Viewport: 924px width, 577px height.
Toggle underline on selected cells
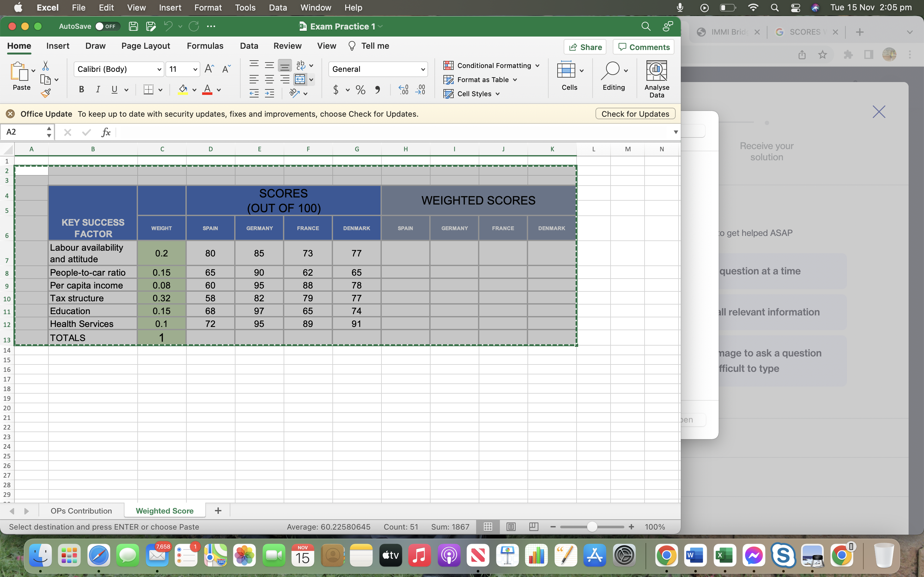click(x=114, y=89)
